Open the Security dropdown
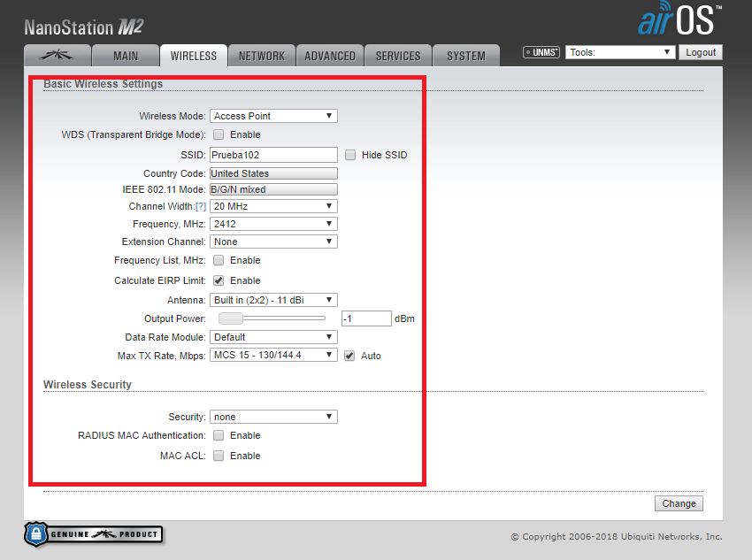 [273, 417]
